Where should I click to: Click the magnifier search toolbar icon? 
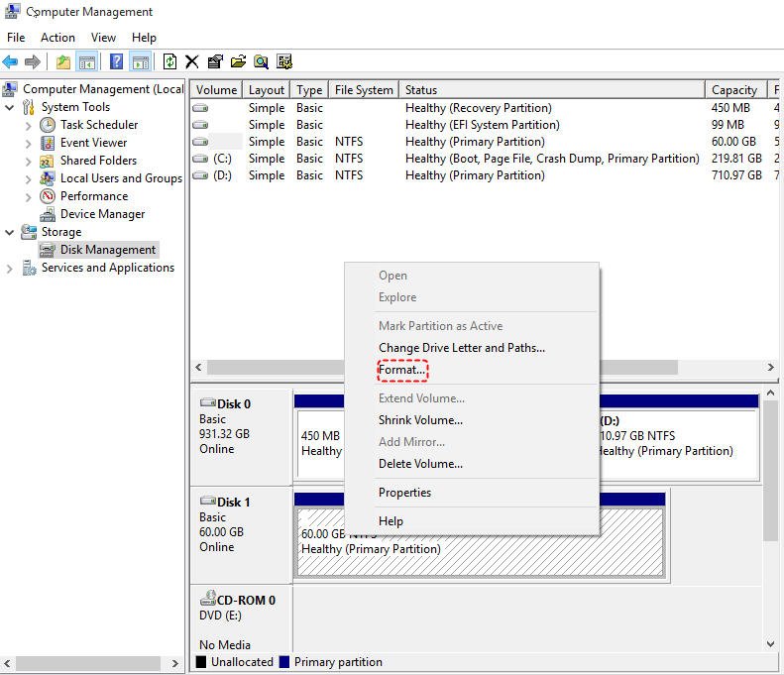point(261,61)
